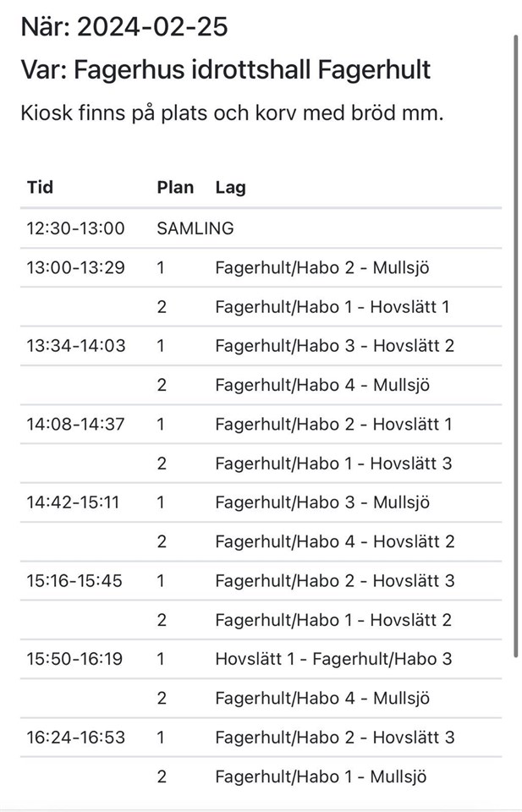522x812 pixels.
Task: Click the 12:30-13:00 time cell
Action: click(75, 228)
